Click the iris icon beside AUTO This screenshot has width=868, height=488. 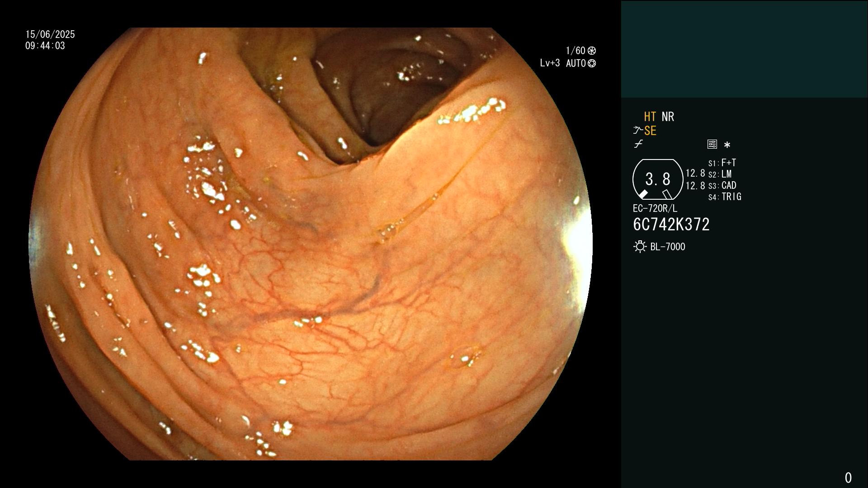coord(592,63)
